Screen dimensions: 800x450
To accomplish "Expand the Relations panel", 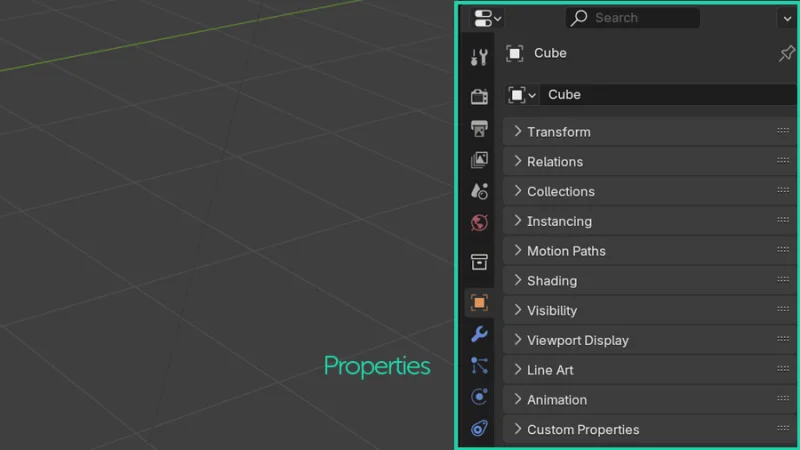I will click(x=649, y=162).
